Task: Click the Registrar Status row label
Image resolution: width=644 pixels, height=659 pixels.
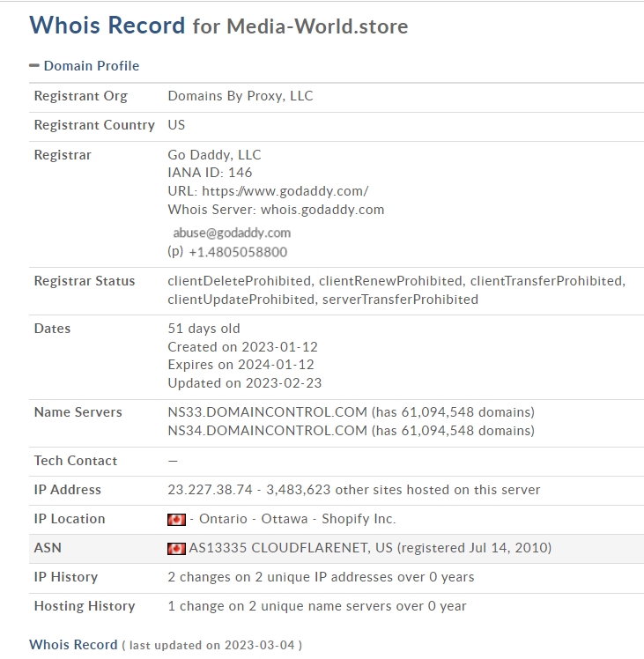Action: tap(85, 281)
